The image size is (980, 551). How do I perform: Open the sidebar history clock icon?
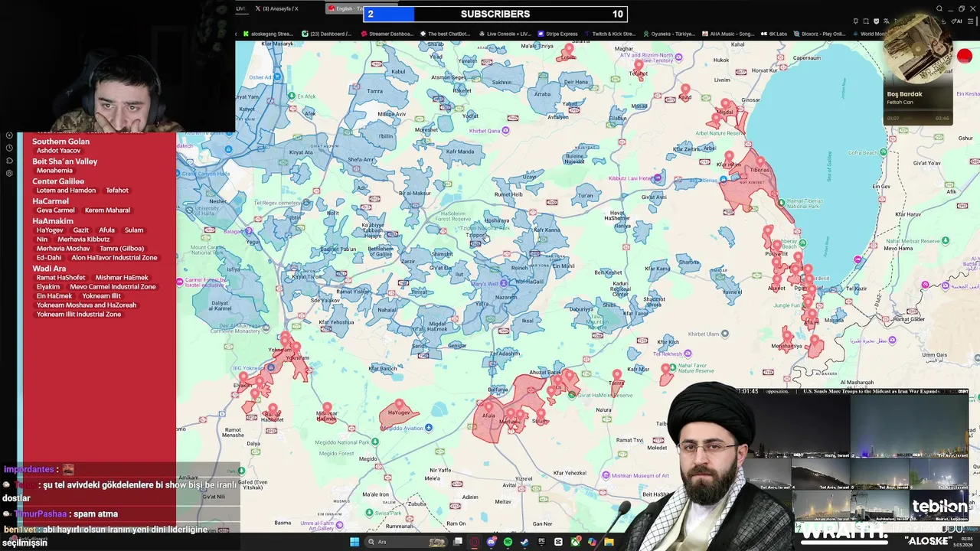click(9, 148)
